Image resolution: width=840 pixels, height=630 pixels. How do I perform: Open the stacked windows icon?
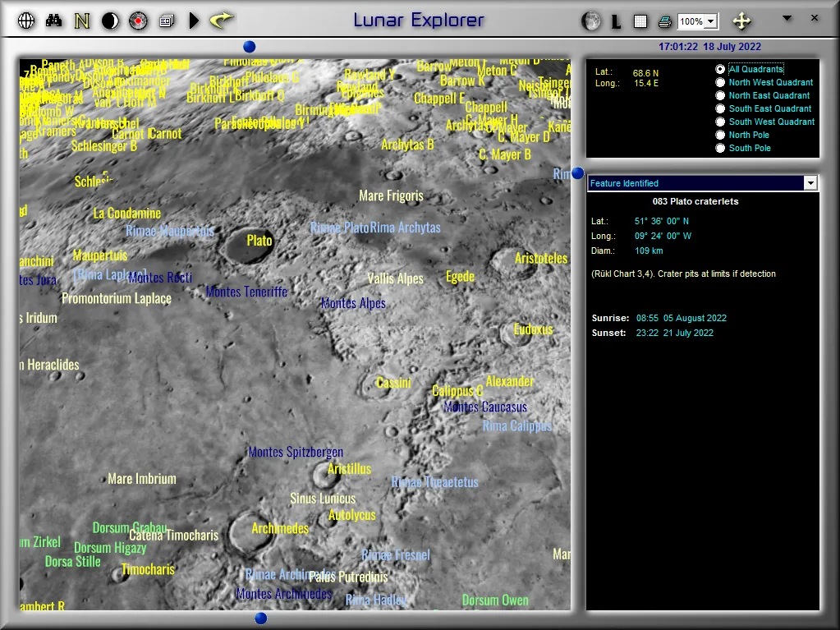click(x=167, y=21)
